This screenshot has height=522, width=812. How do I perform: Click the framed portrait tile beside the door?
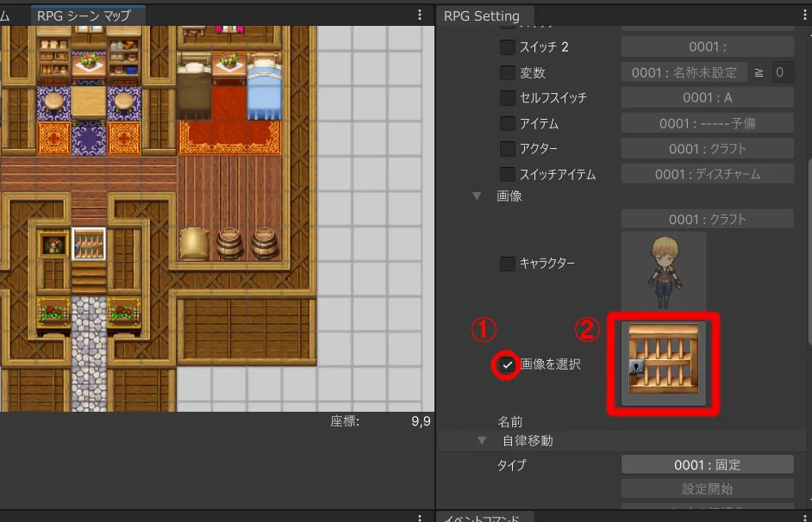click(x=53, y=245)
